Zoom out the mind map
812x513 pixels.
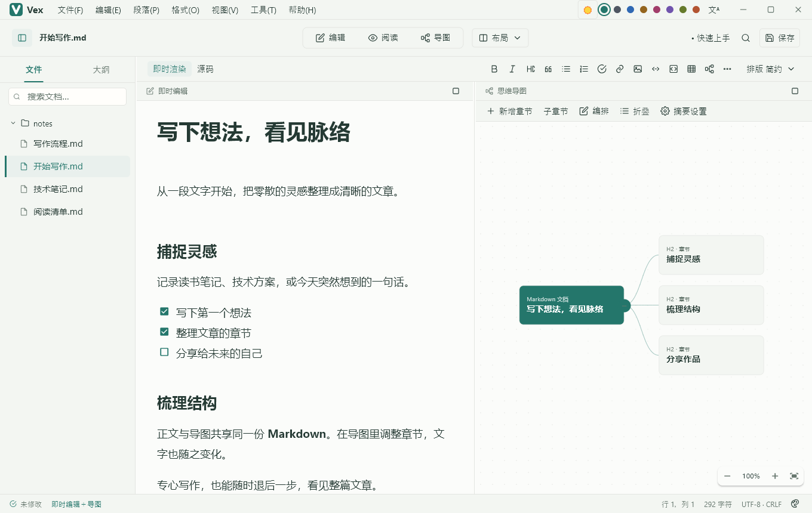click(x=727, y=476)
